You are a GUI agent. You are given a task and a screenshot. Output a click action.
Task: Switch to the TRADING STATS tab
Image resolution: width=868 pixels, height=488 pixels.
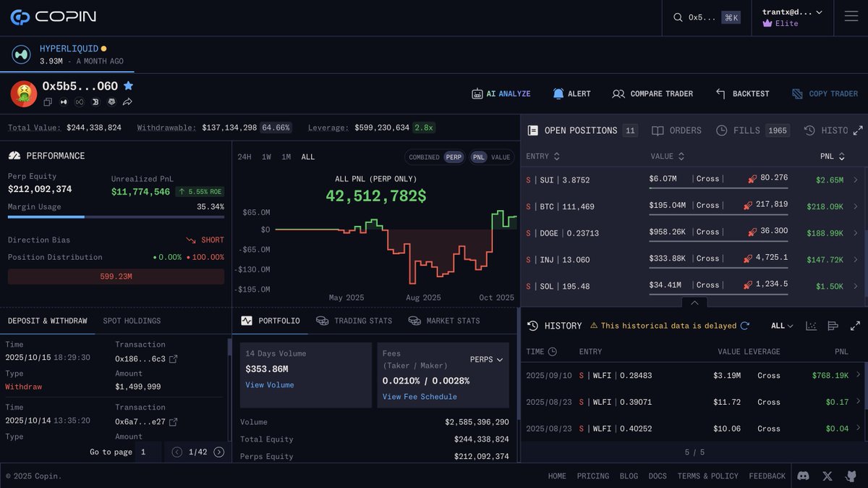pyautogui.click(x=354, y=321)
